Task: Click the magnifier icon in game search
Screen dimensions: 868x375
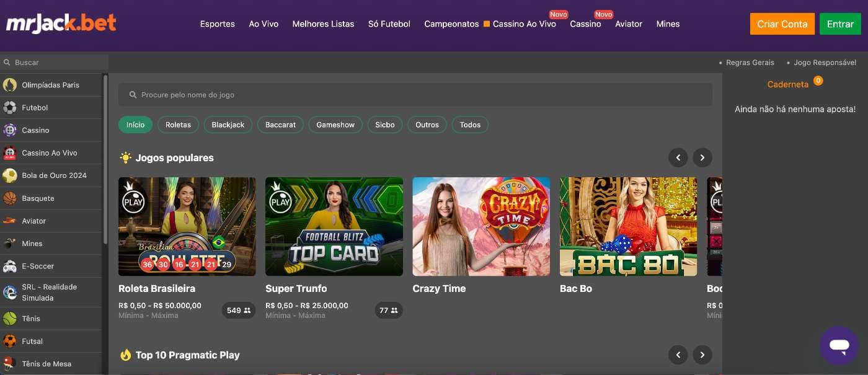Action: (133, 95)
